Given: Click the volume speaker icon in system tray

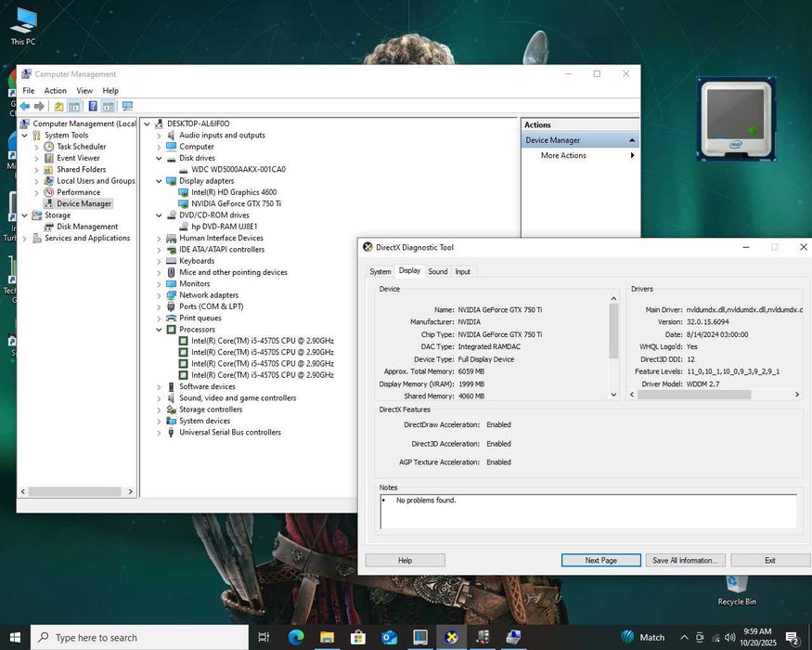Looking at the screenshot, I should [x=730, y=638].
